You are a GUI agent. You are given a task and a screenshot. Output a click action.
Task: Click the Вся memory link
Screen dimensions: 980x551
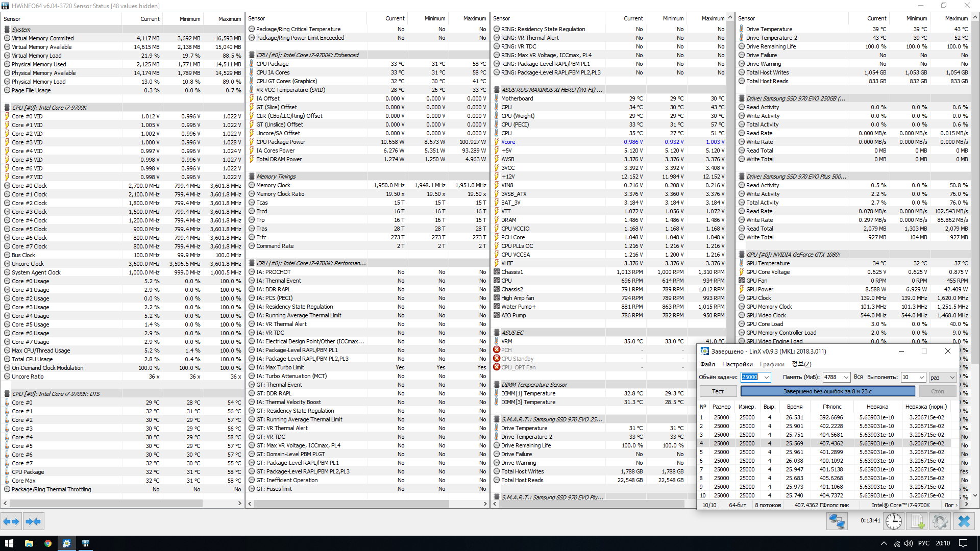(x=858, y=377)
